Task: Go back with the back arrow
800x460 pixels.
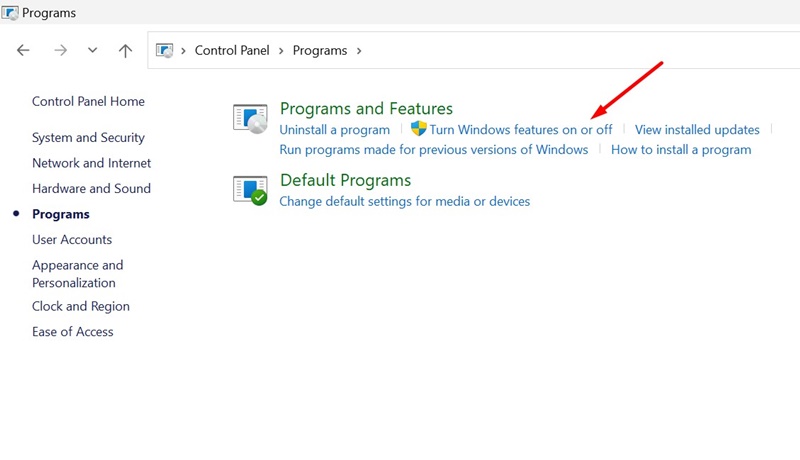Action: pyautogui.click(x=24, y=51)
